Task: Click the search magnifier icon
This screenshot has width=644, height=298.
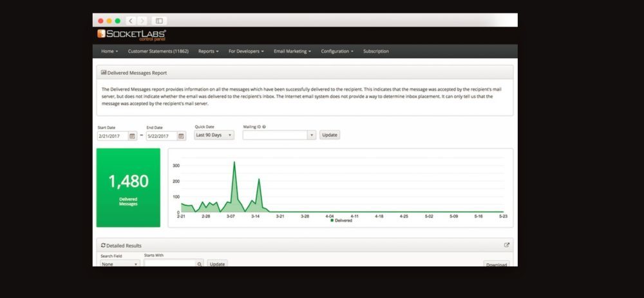Action: click(200, 264)
